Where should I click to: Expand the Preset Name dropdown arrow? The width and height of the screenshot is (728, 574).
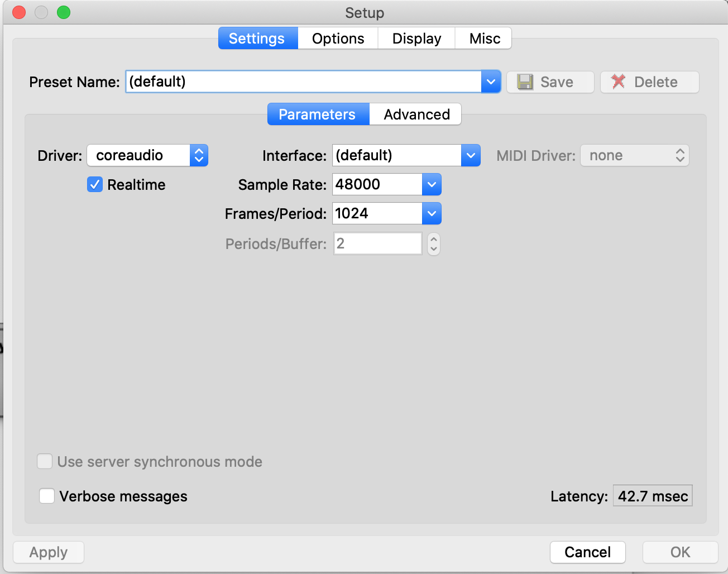(491, 82)
